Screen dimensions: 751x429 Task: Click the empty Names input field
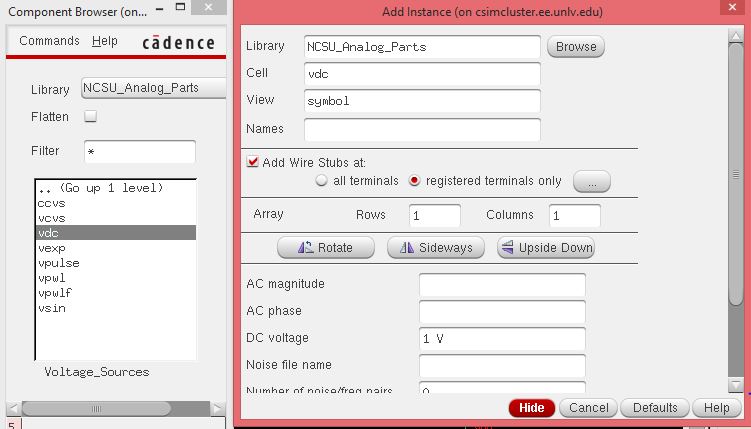click(x=422, y=129)
